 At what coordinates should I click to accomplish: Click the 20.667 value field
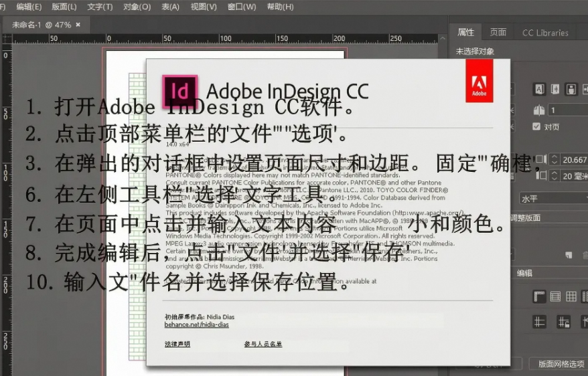[x=574, y=160]
